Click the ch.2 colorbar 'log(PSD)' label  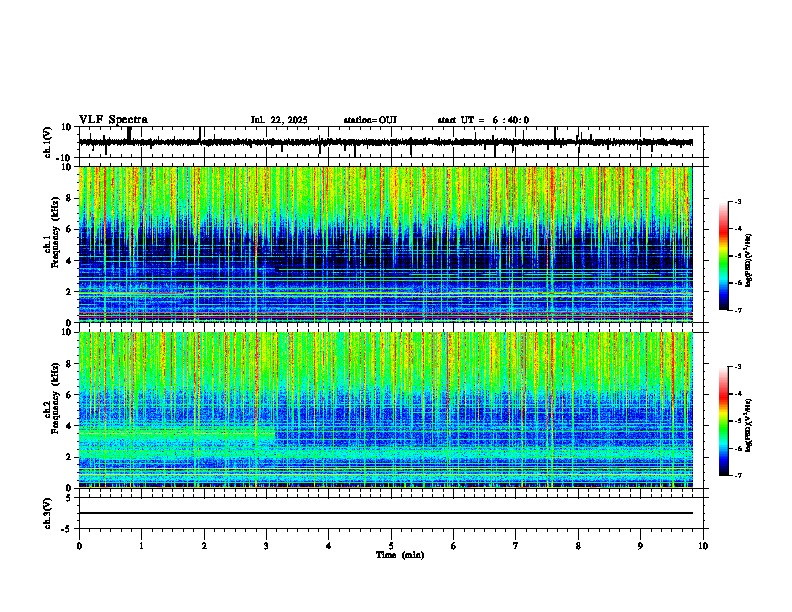[x=748, y=425]
